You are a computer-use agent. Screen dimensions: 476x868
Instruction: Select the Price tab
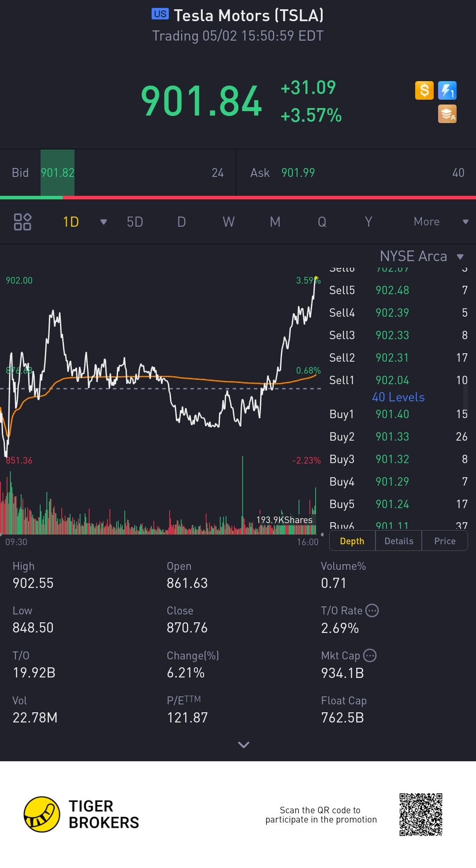pyautogui.click(x=445, y=541)
